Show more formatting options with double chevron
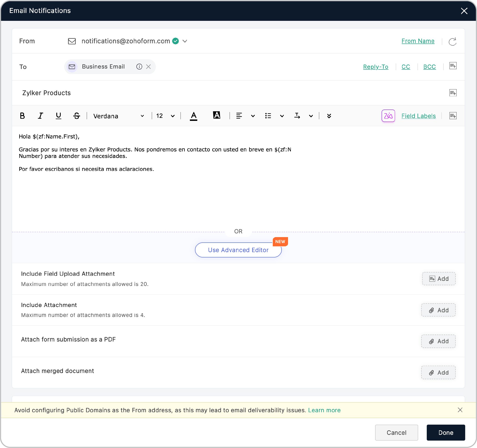The image size is (477, 448). coord(329,116)
